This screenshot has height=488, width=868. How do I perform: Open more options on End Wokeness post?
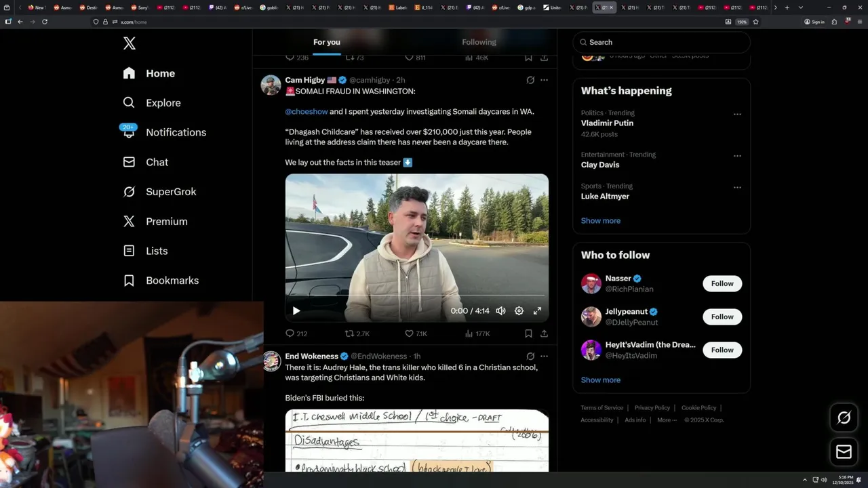click(x=544, y=357)
